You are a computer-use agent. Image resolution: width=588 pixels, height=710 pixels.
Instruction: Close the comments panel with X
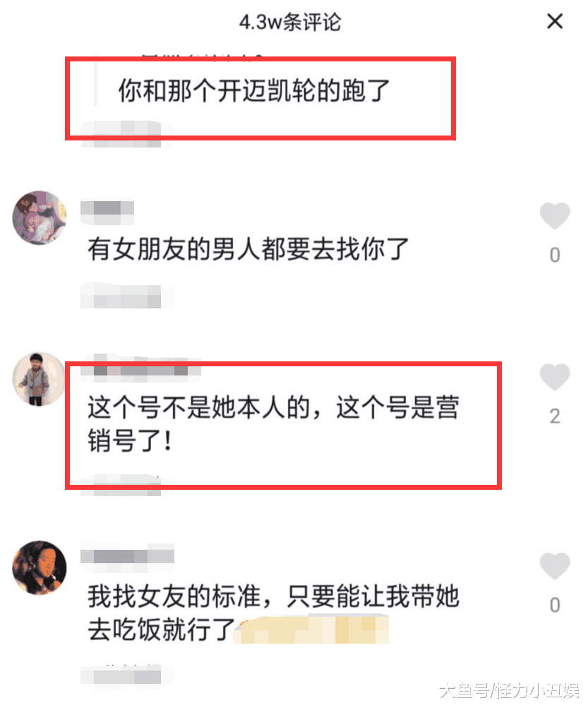pyautogui.click(x=555, y=21)
